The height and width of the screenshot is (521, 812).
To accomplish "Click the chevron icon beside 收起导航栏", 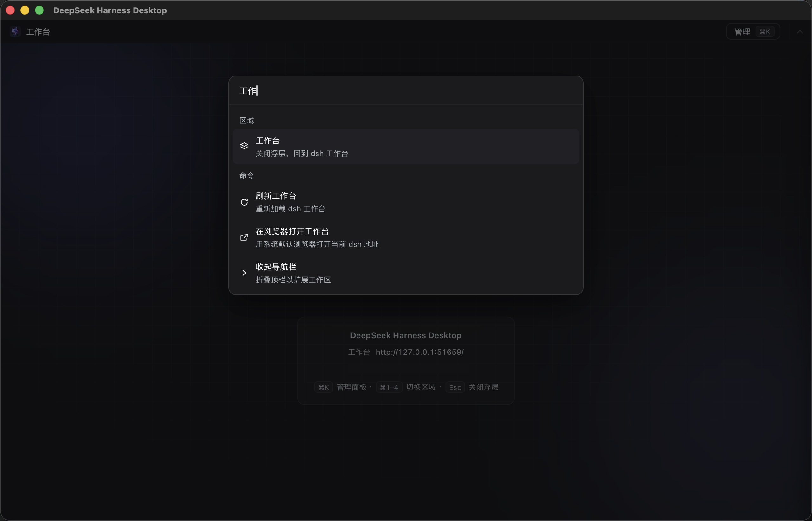I will point(244,273).
